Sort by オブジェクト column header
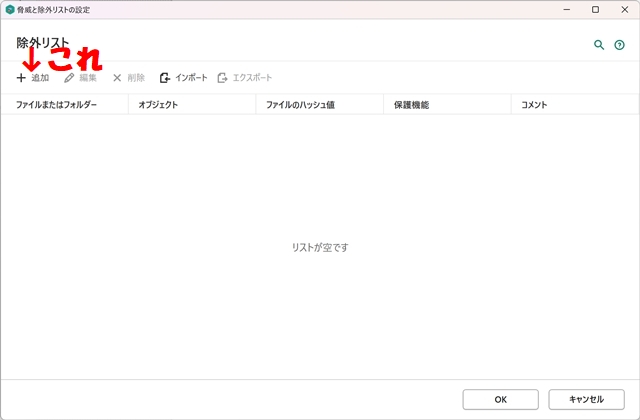This screenshot has height=420, width=640. 158,104
